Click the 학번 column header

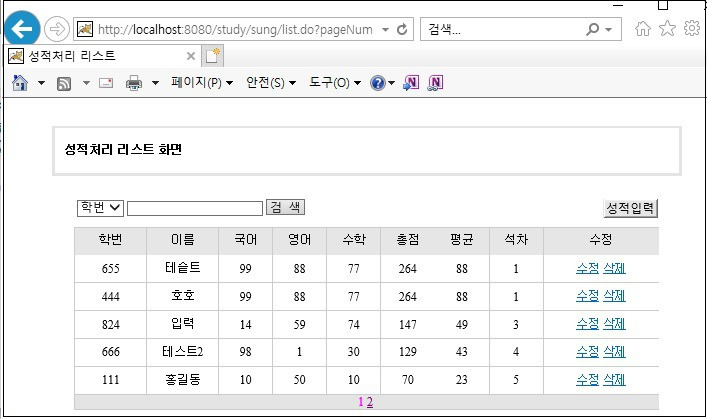point(110,240)
